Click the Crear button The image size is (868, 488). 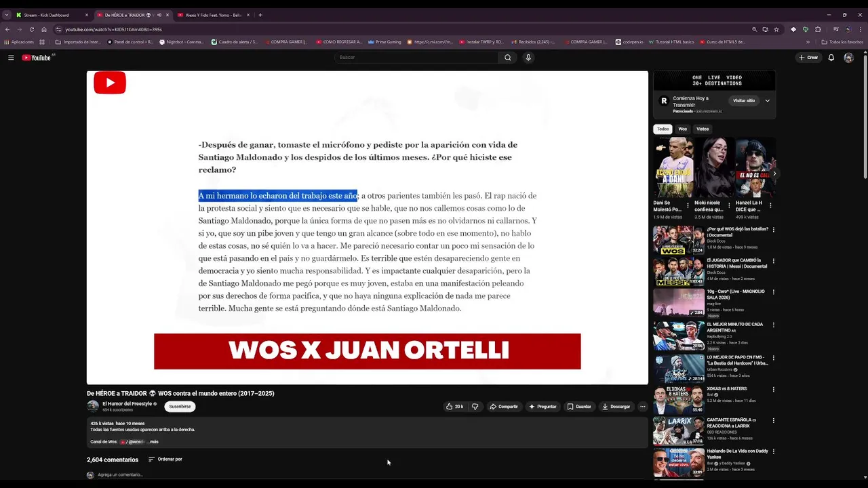click(x=808, y=58)
